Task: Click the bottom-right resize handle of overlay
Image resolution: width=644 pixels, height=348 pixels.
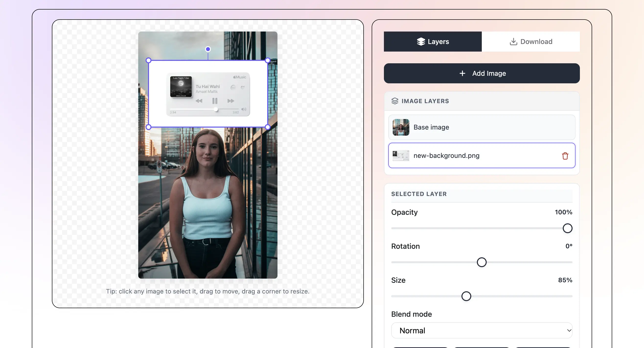Action: point(267,127)
